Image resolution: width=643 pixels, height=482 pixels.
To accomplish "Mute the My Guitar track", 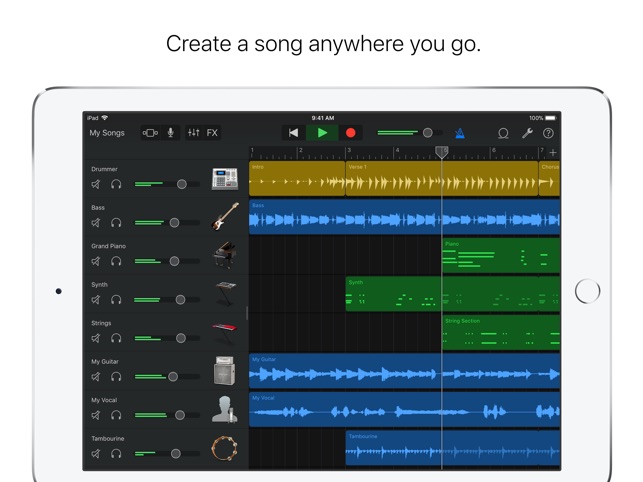I will point(96,377).
